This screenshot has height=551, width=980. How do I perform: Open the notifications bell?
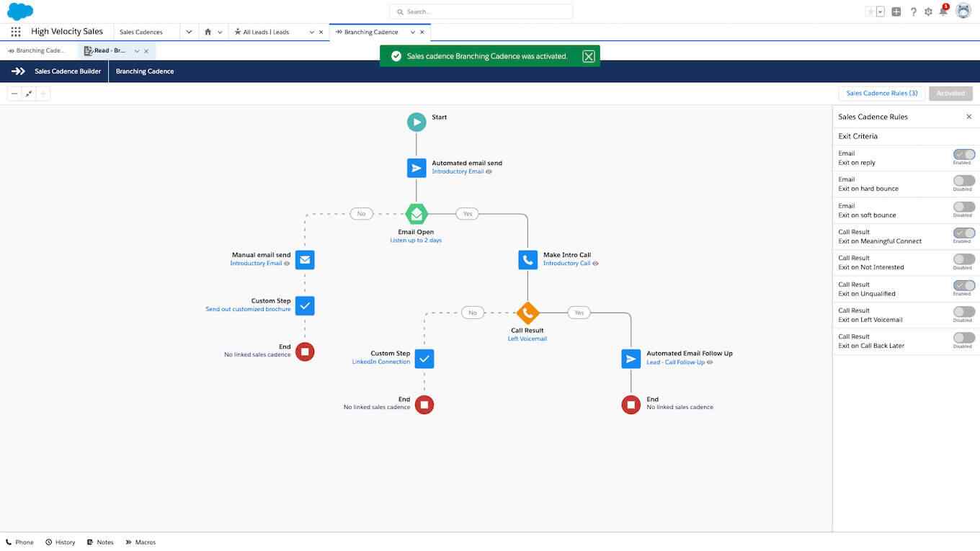pos(943,11)
